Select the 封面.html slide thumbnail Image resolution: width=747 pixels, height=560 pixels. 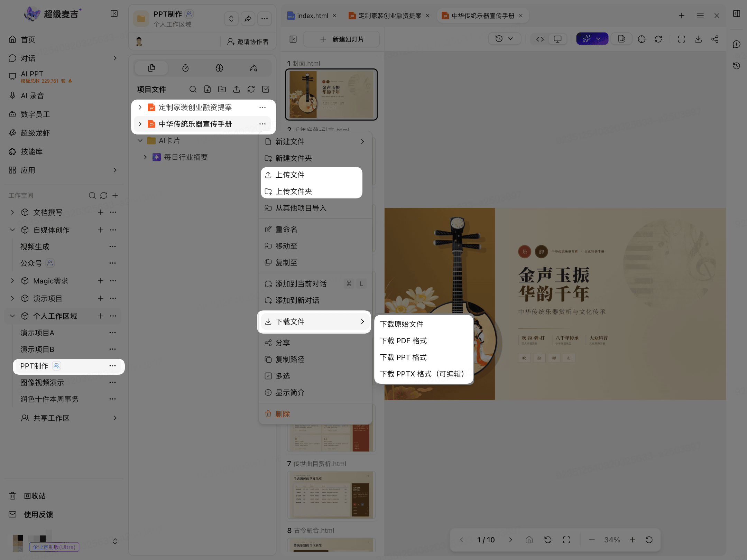[x=331, y=94]
